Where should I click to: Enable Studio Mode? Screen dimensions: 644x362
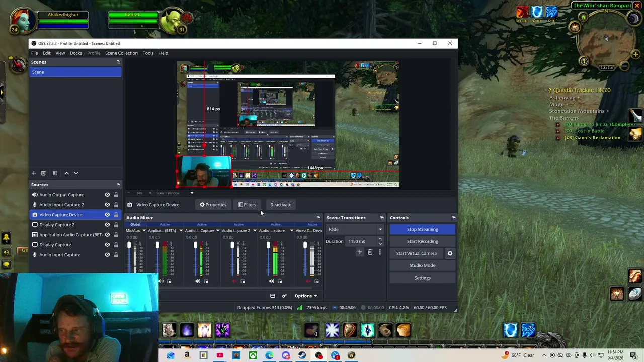pyautogui.click(x=423, y=266)
